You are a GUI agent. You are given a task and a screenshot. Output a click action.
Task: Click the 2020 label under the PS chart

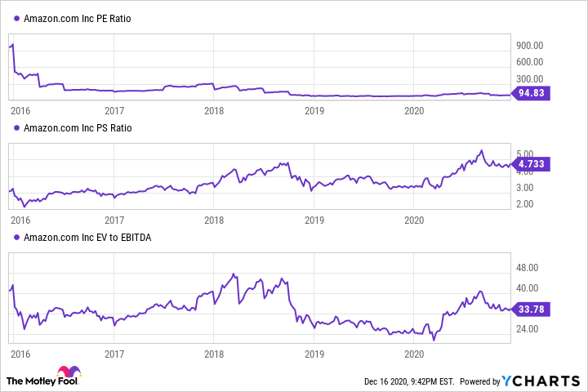click(414, 220)
